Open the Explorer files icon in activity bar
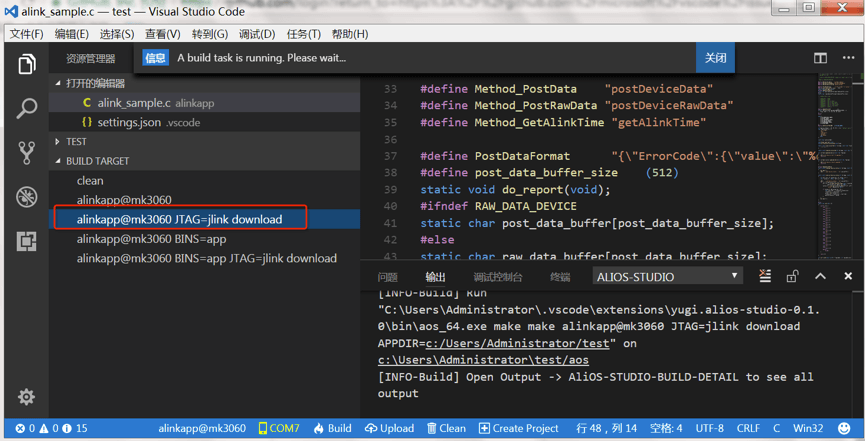 (26, 64)
